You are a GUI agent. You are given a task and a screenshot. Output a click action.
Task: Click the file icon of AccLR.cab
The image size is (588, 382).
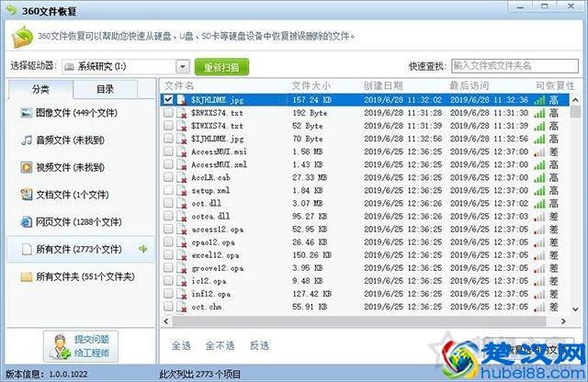[x=182, y=177]
